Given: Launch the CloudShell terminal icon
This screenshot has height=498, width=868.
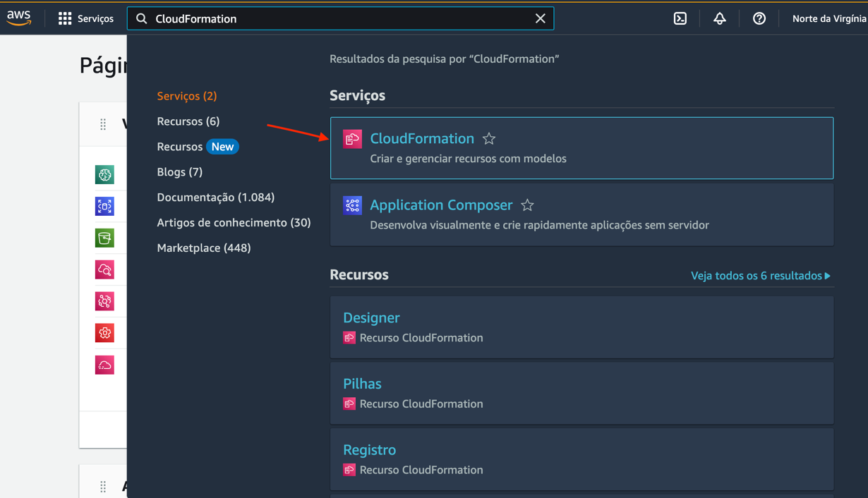Looking at the screenshot, I should pyautogui.click(x=680, y=18).
